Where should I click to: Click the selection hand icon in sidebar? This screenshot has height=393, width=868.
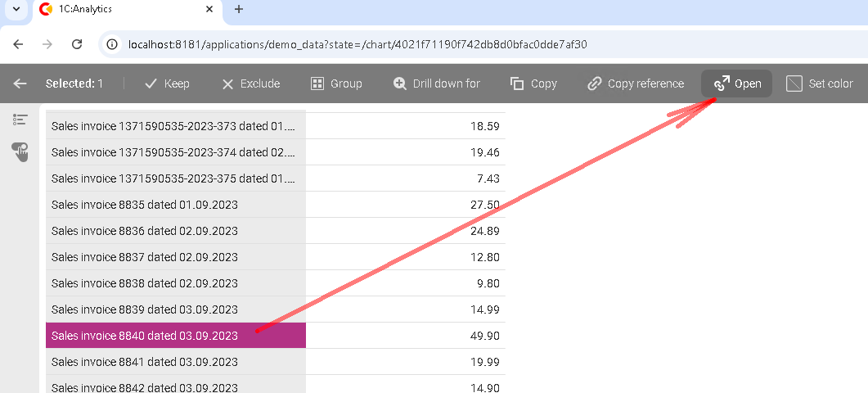[x=20, y=151]
